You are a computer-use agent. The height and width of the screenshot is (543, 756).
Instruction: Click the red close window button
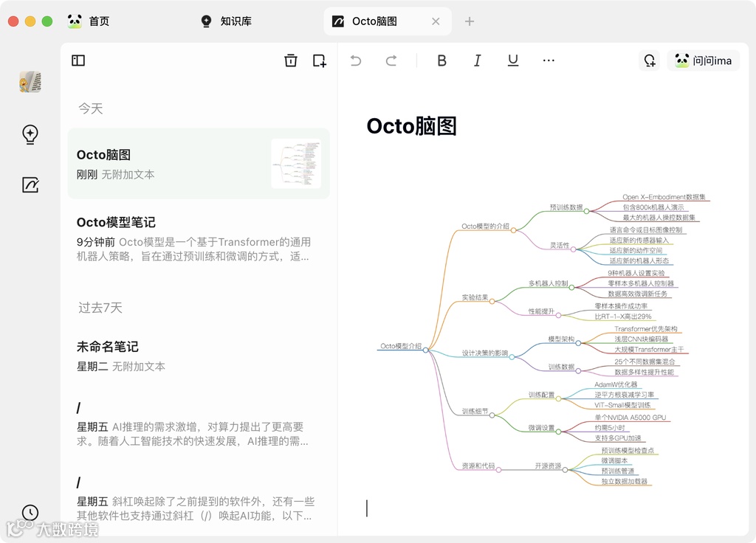(x=13, y=21)
